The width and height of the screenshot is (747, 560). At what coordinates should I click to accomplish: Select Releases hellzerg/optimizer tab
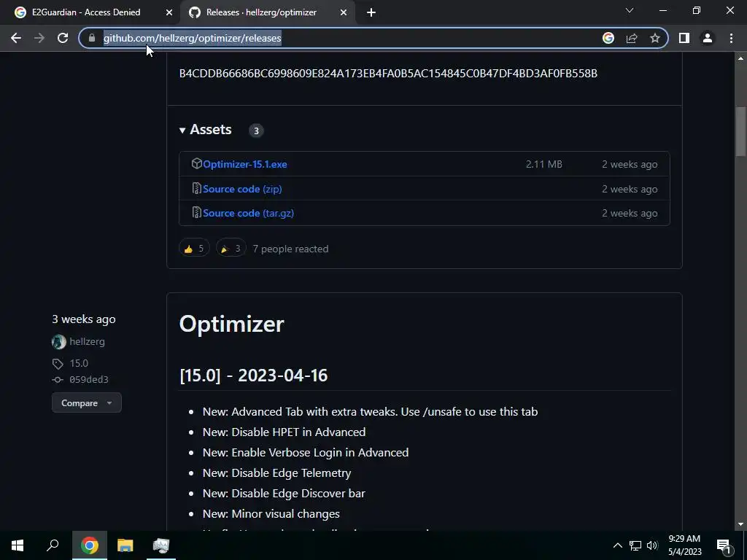click(261, 12)
